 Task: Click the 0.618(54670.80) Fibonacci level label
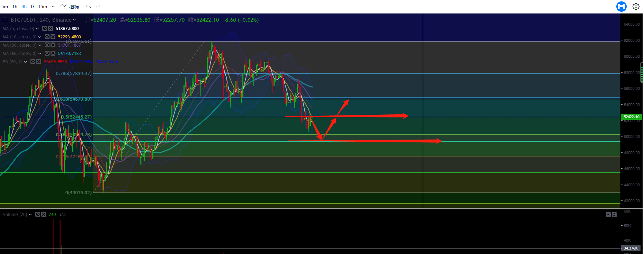(74, 99)
